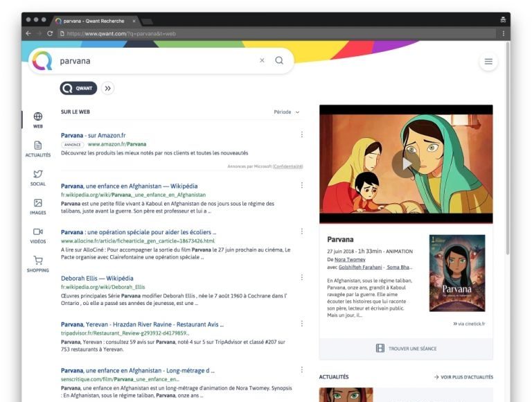This screenshot has height=402, width=532.
Task: Switch to the Web sidebar tab
Action: coord(38,120)
